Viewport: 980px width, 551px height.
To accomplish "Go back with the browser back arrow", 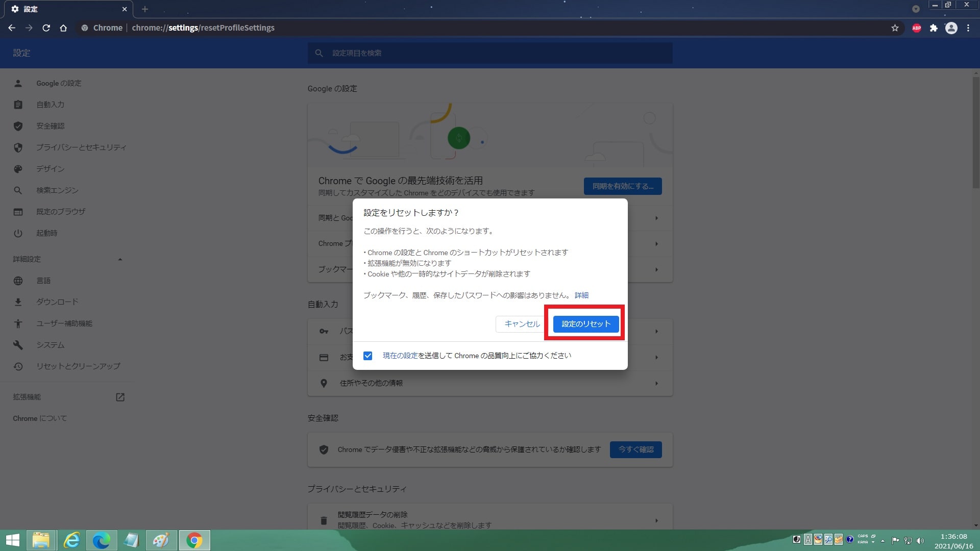I will click(12, 28).
